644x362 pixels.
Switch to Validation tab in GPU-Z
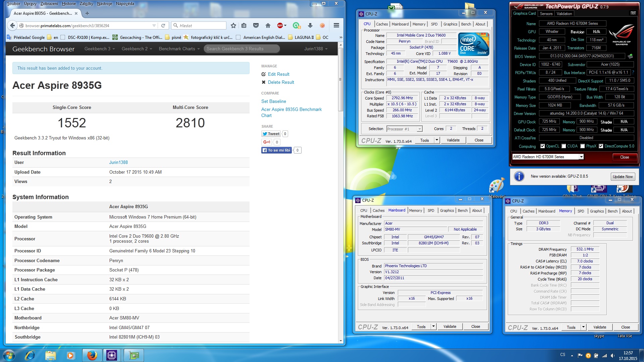(x=564, y=14)
